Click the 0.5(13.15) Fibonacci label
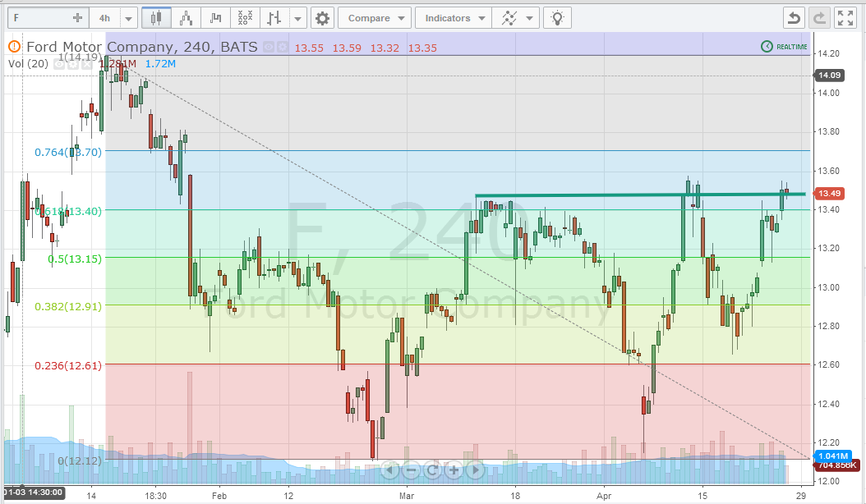 [75, 259]
